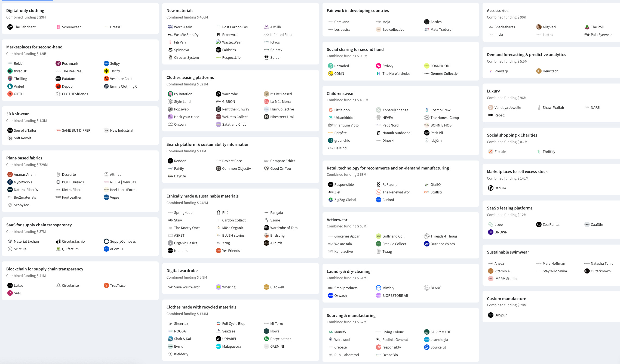The height and width of the screenshot is (364, 620).
Task: Click the Depop red logo icon
Action: 58,86
